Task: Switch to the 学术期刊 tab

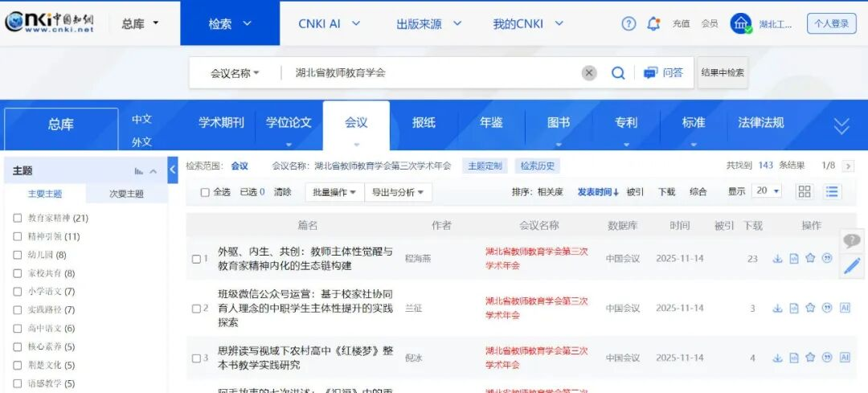Action: pyautogui.click(x=221, y=122)
